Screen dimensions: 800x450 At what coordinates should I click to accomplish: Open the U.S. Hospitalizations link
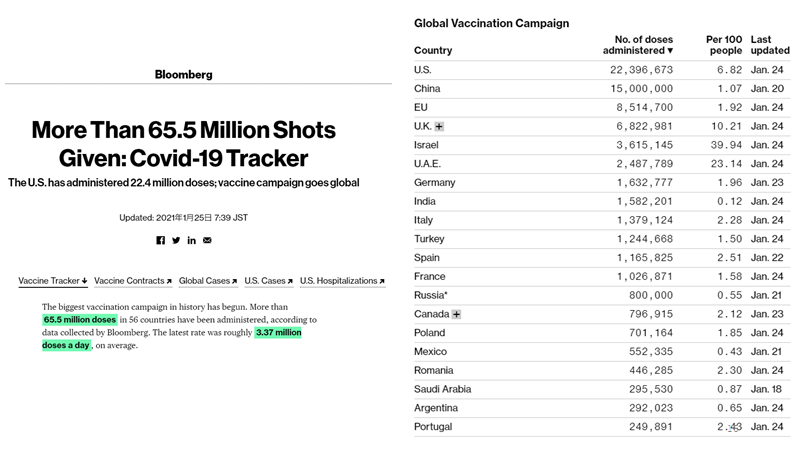click(x=342, y=281)
